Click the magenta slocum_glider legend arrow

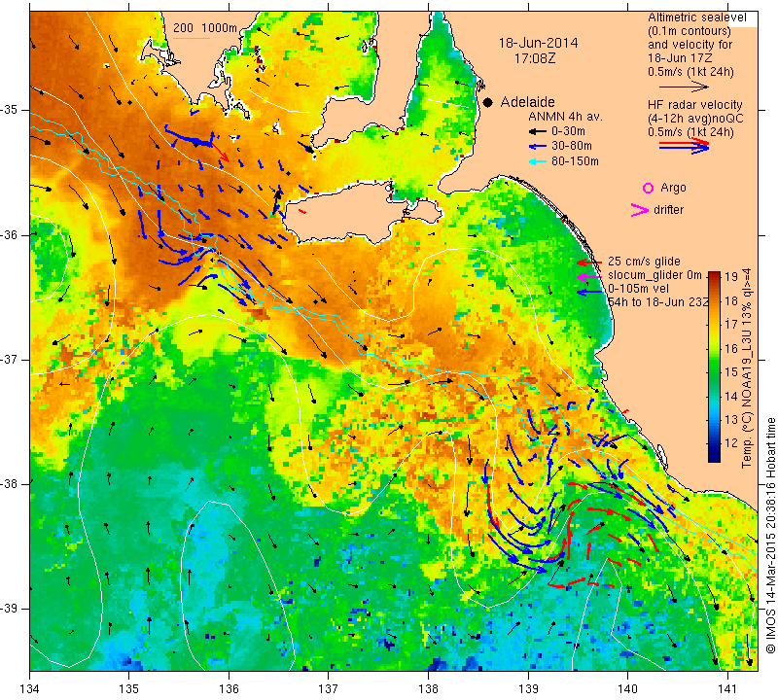[589, 276]
